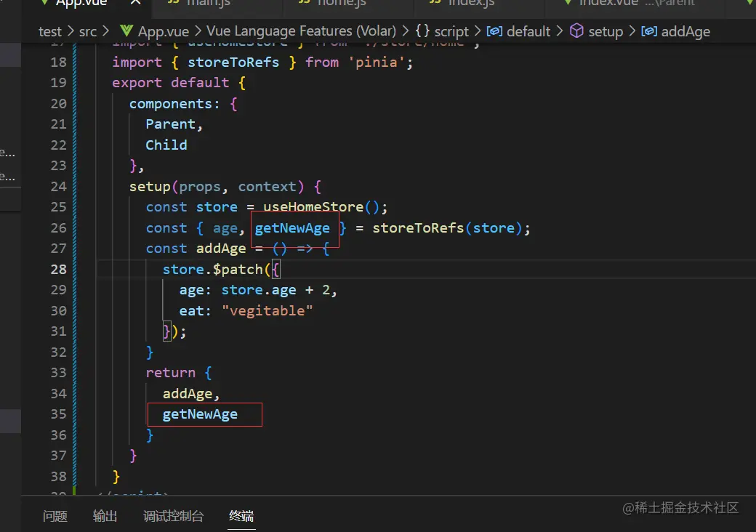Click 'return' keyword on line 33
The image size is (756, 532).
pos(171,373)
